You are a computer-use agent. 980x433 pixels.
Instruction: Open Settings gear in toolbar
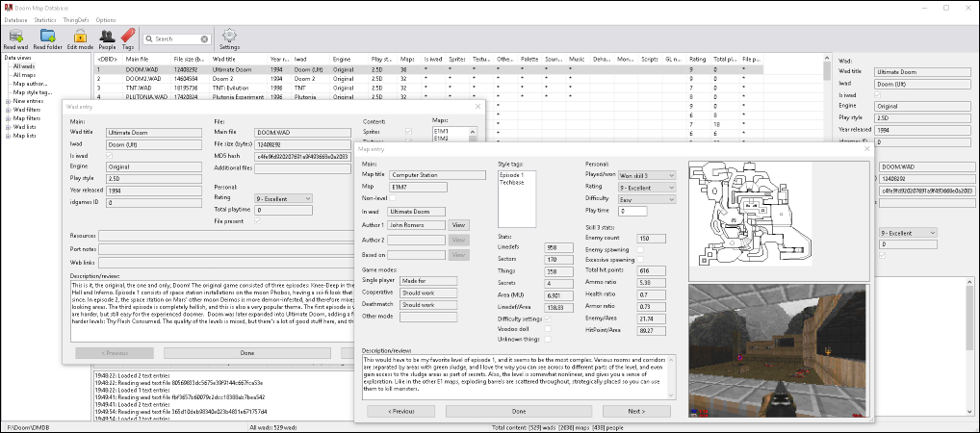229,36
